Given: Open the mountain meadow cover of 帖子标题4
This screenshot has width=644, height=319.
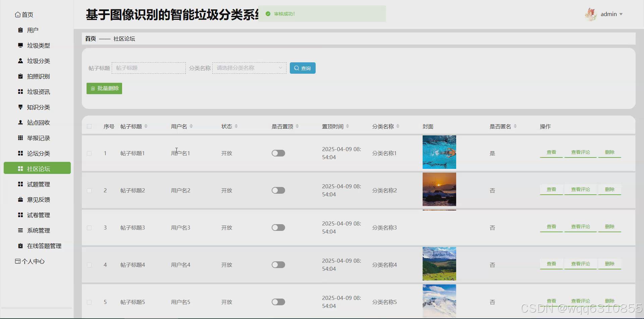Looking at the screenshot, I should pos(439,264).
